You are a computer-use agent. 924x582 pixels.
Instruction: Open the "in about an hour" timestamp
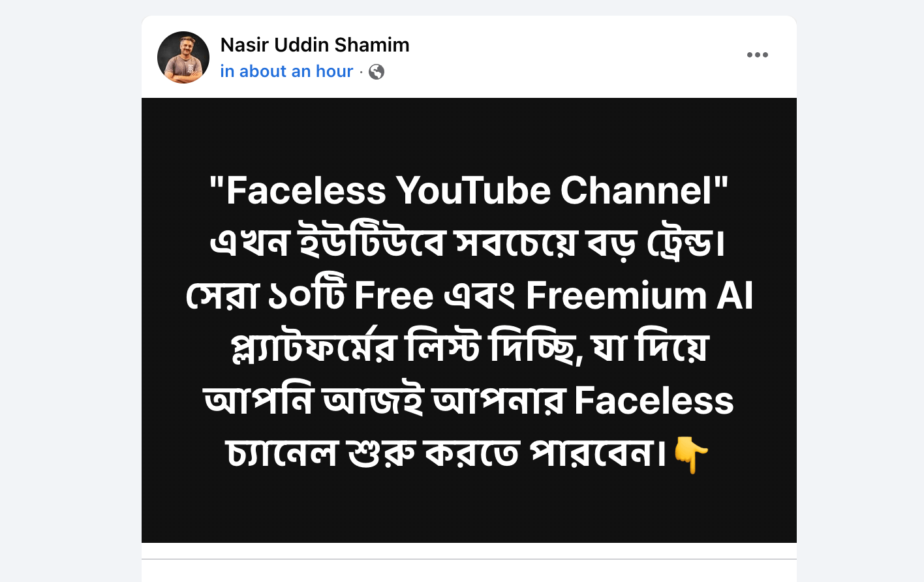286,71
